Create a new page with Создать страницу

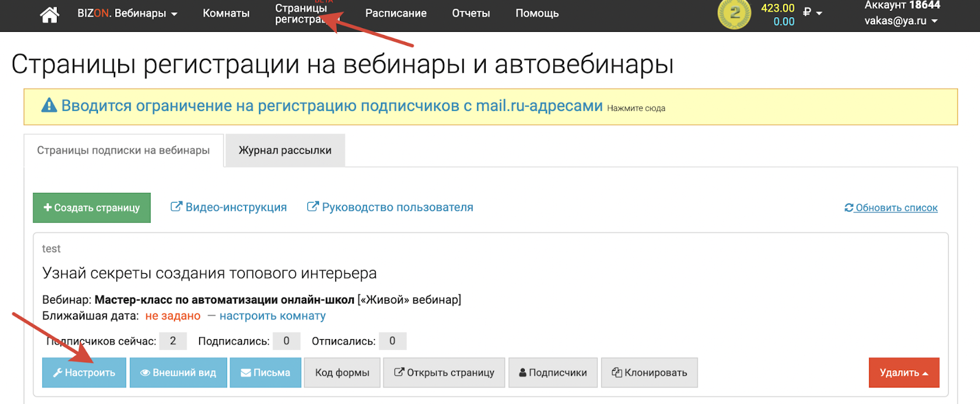[x=92, y=208]
